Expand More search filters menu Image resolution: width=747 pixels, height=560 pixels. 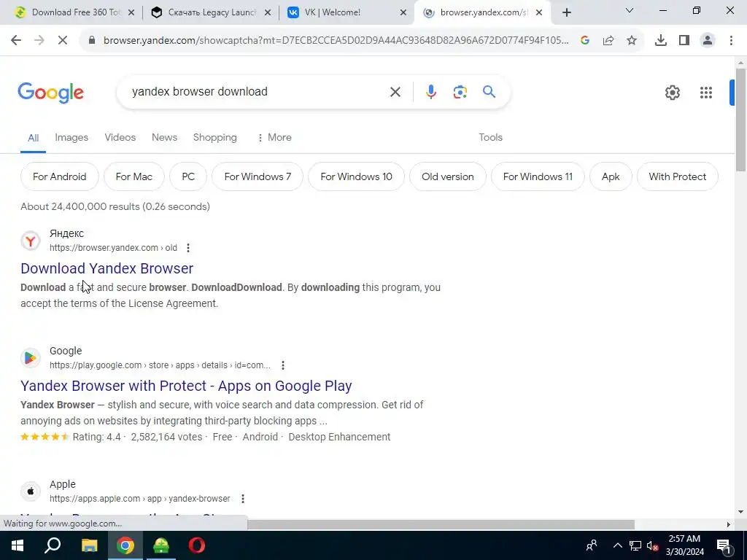click(x=274, y=138)
